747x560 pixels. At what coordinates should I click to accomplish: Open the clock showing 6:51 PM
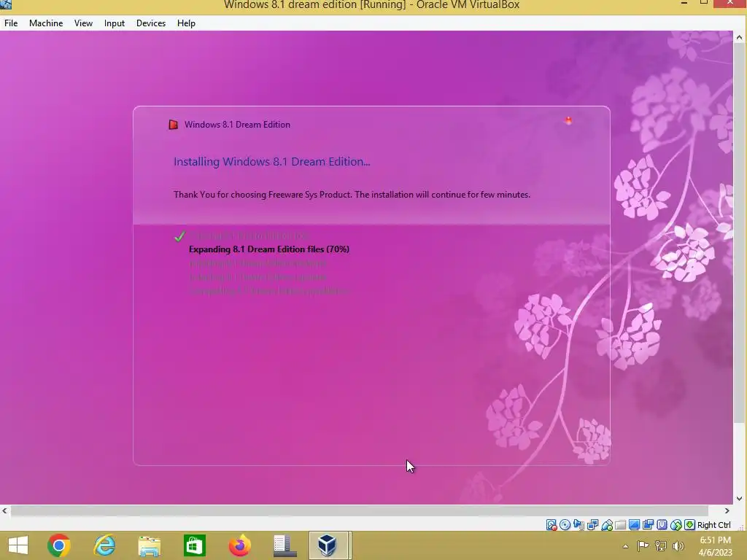[x=715, y=545]
